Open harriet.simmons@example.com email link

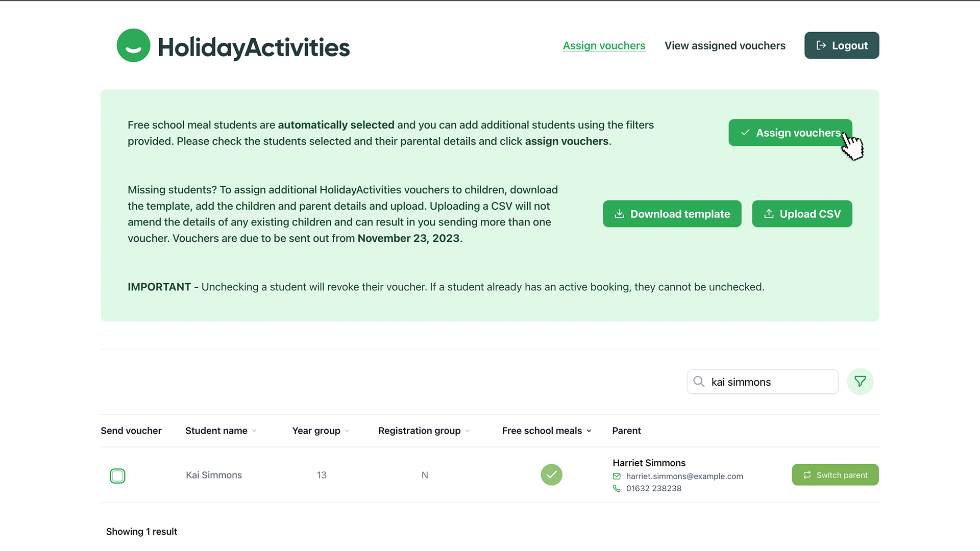pos(684,476)
